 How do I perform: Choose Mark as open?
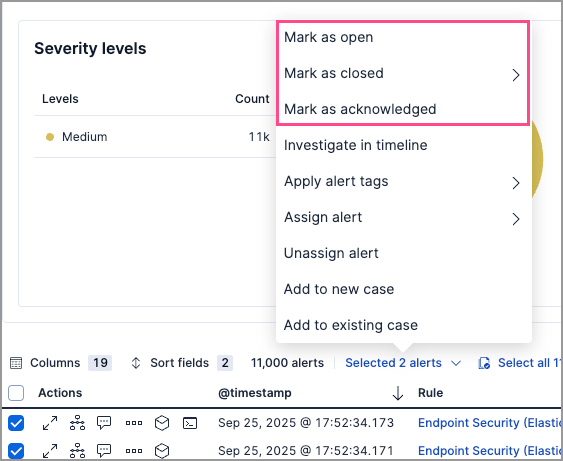pyautogui.click(x=403, y=37)
